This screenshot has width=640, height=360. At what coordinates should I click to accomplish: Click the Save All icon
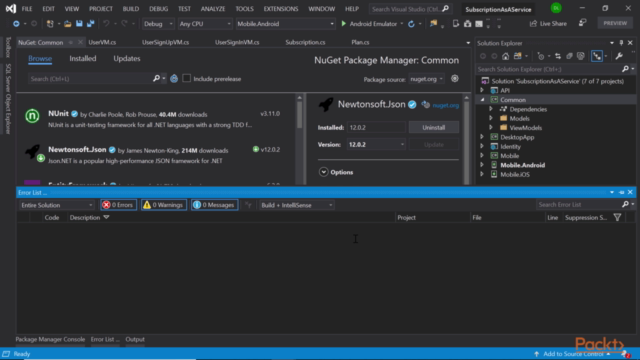pos(91,24)
